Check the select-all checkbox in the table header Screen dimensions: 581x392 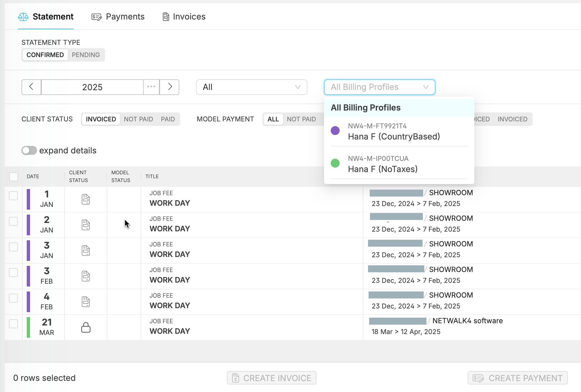tap(14, 177)
